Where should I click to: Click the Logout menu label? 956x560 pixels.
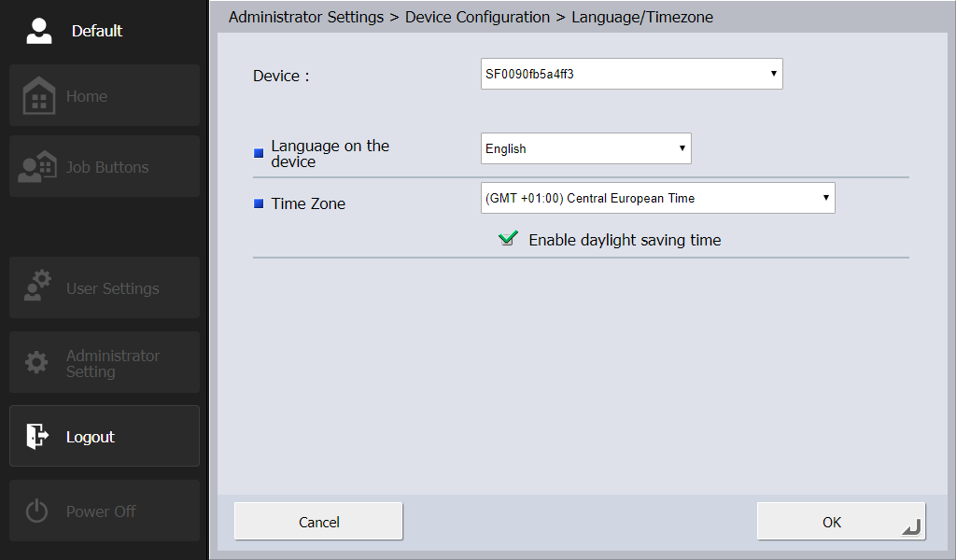point(91,437)
